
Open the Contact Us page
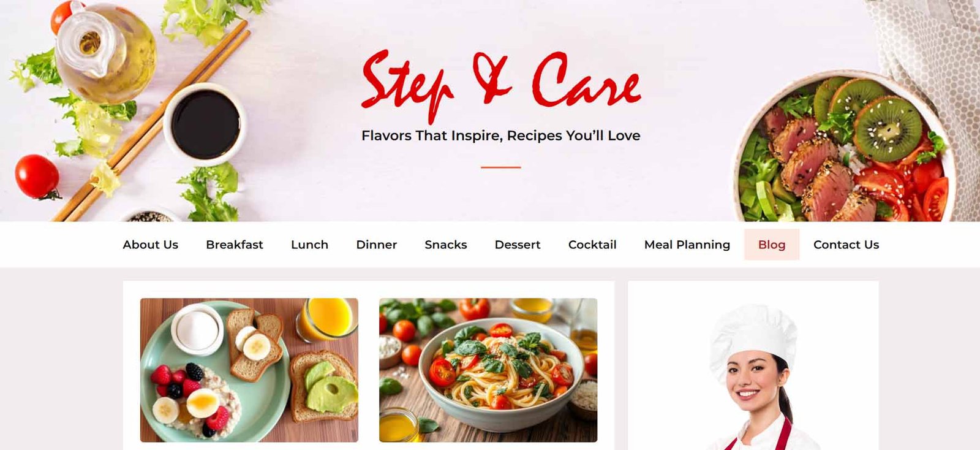coord(846,245)
